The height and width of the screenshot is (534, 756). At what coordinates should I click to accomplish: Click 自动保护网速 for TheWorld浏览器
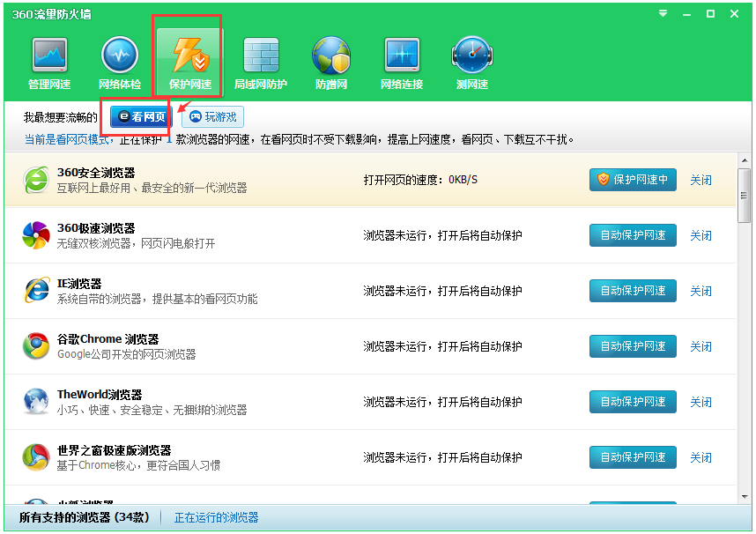click(x=633, y=402)
